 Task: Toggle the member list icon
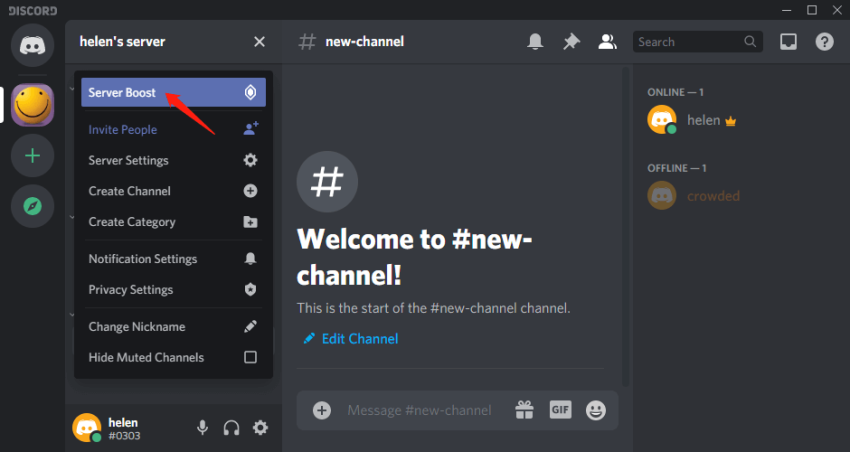(606, 42)
